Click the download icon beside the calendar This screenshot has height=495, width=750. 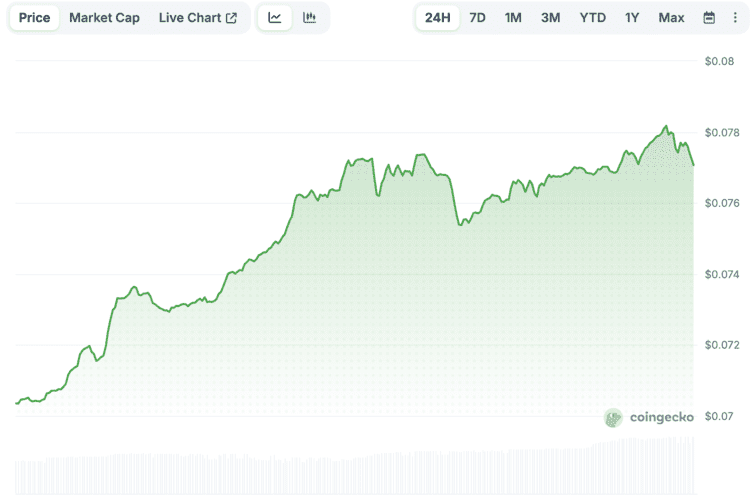[x=735, y=18]
